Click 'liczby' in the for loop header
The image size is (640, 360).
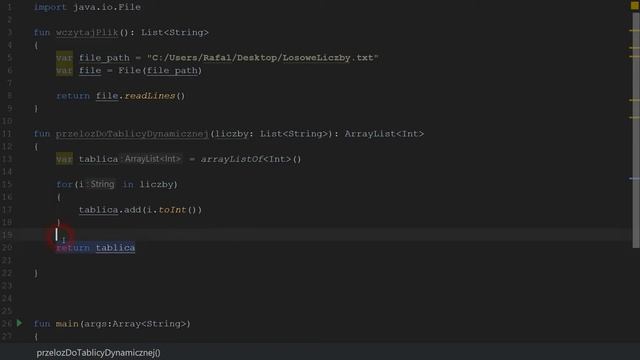tap(157, 184)
